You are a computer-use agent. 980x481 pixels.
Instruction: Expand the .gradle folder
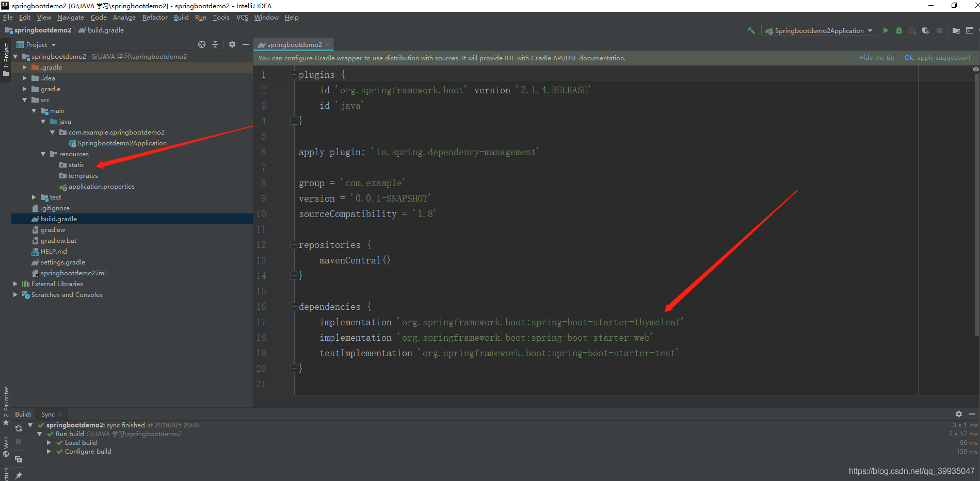[24, 68]
